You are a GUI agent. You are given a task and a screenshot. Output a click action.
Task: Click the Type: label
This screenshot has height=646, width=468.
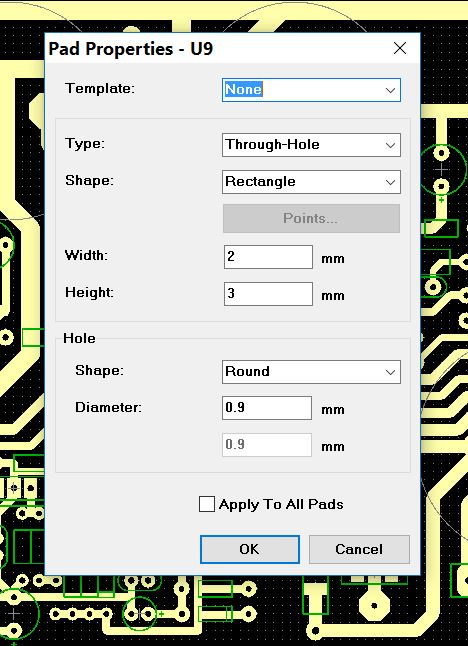(85, 143)
